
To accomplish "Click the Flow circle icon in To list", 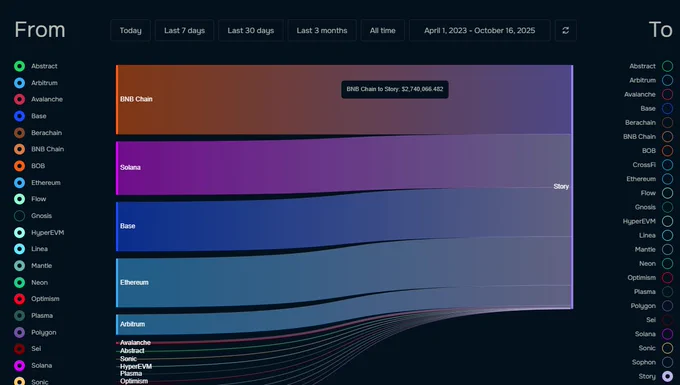I will pyautogui.click(x=667, y=193).
